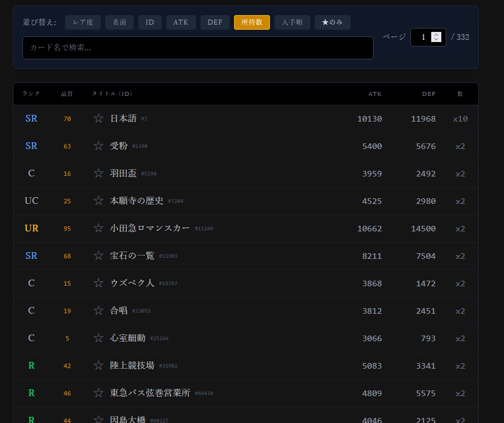This screenshot has height=423, width=504.
Task: Mark 本願寺の歴史 as favorite
Action: click(99, 201)
